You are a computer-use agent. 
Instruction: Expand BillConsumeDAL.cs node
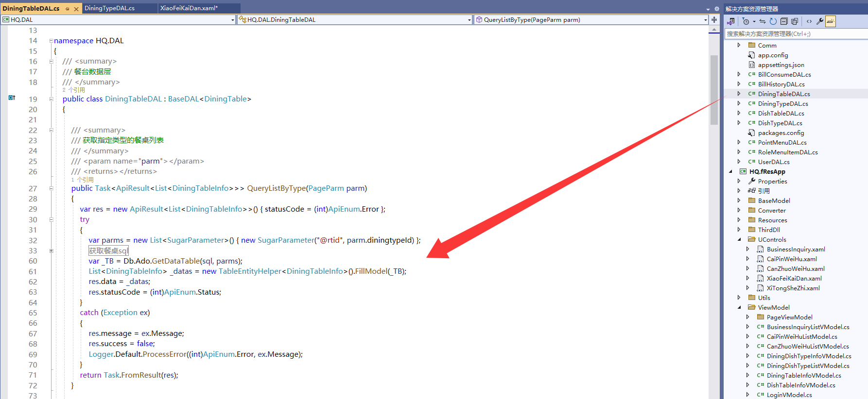click(x=739, y=74)
